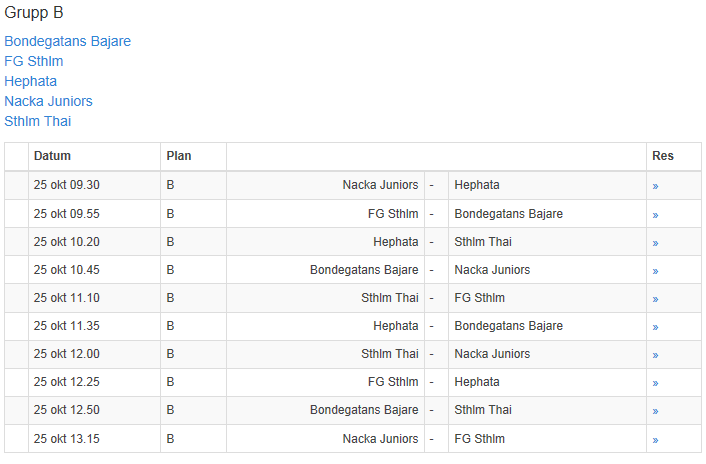Click the Datum column header
Image resolution: width=706 pixels, height=464 pixels.
coord(52,156)
